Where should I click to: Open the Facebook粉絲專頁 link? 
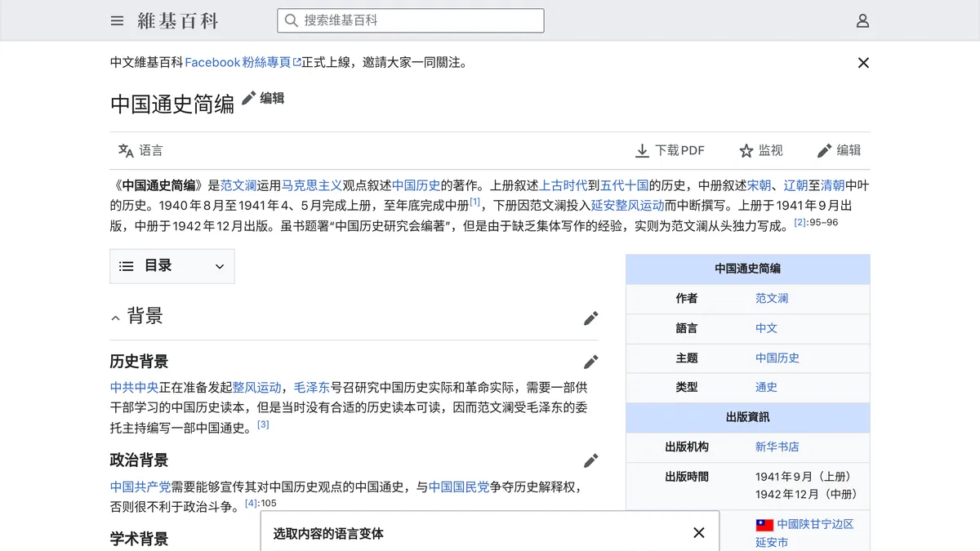[x=243, y=62]
